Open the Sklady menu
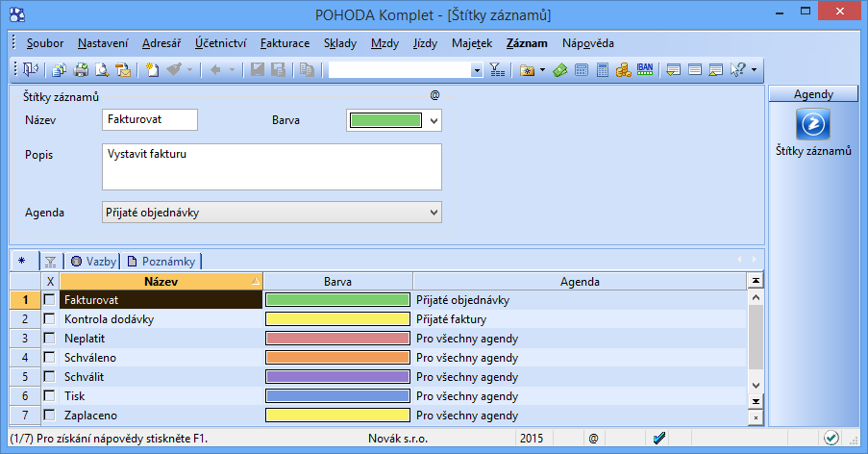The width and height of the screenshot is (868, 454). pyautogui.click(x=340, y=43)
